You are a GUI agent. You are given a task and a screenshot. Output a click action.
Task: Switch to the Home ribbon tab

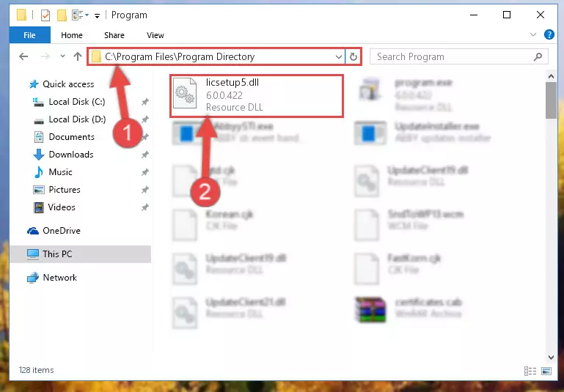coord(72,35)
